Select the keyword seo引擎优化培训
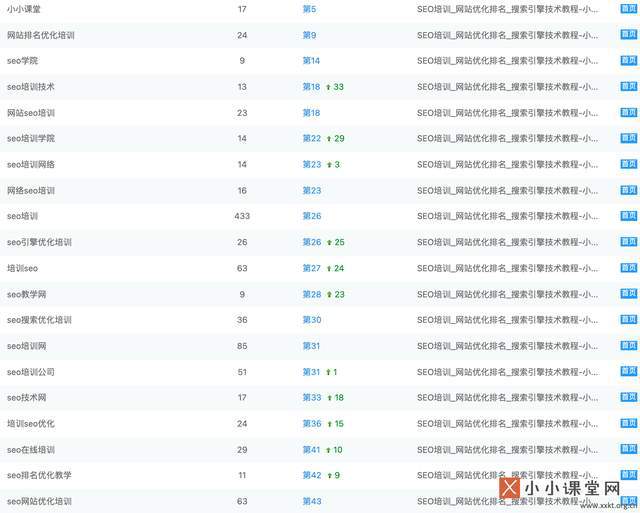Viewport: 640px width, 513px height. 39,242
